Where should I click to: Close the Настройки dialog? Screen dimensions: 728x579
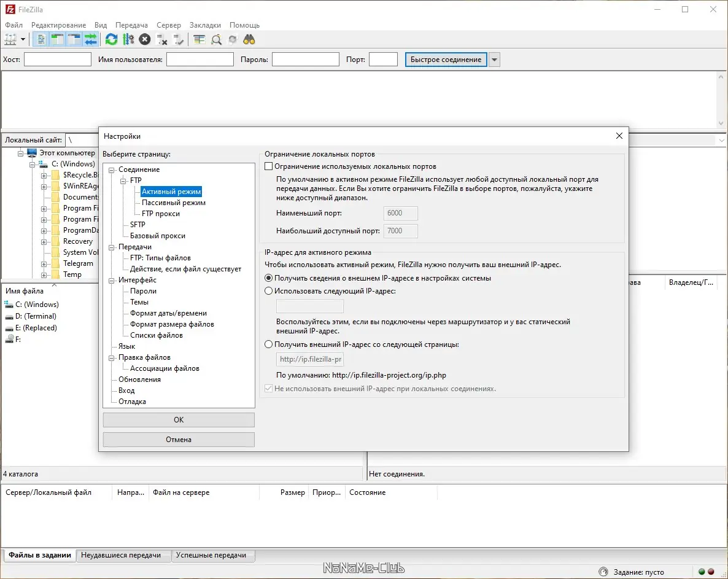tap(619, 136)
